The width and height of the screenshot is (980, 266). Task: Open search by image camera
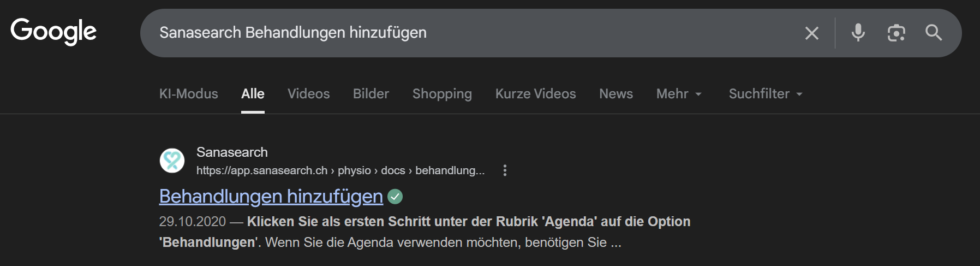pyautogui.click(x=896, y=33)
